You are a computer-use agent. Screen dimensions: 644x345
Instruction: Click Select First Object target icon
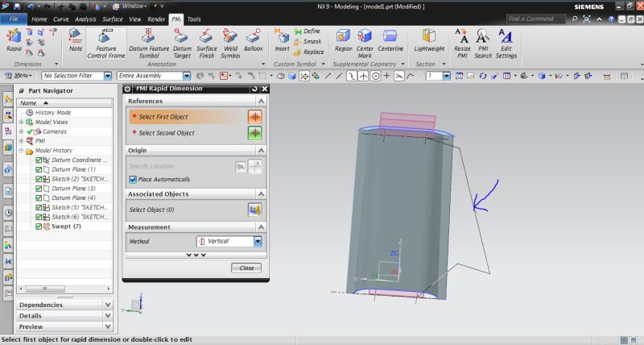pyautogui.click(x=255, y=117)
